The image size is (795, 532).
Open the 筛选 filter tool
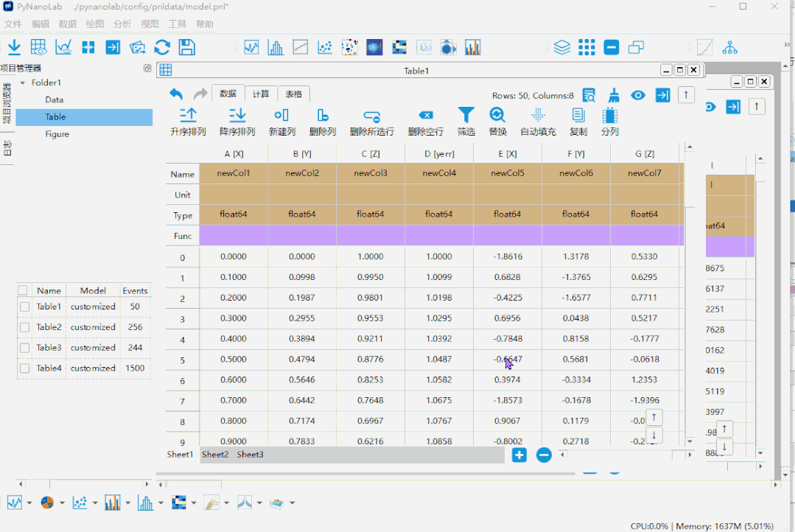coord(466,122)
